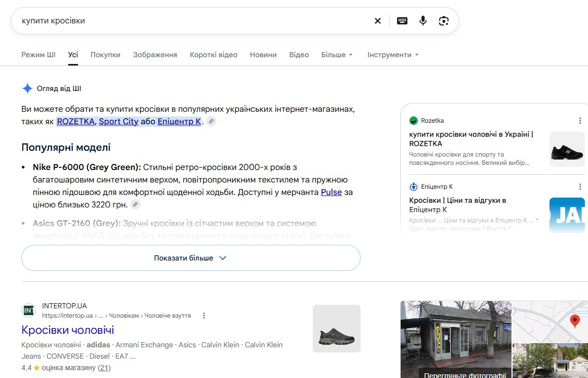This screenshot has height=378, width=588.
Task: Click the Nike P-6000 (Grey Green) model name
Action: (x=87, y=167)
